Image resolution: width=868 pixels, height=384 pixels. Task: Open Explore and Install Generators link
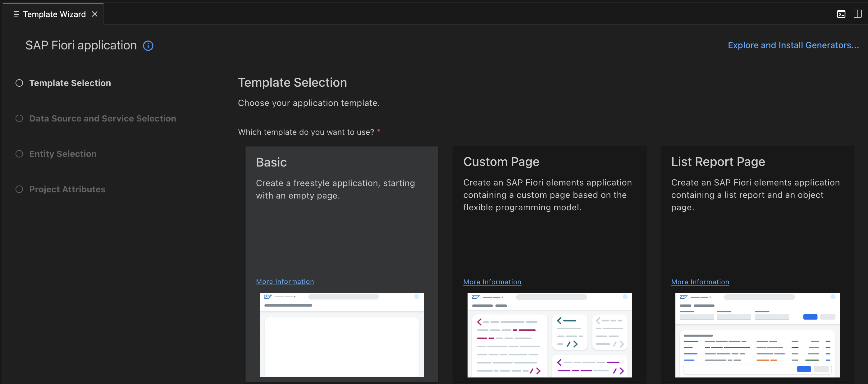pos(793,45)
